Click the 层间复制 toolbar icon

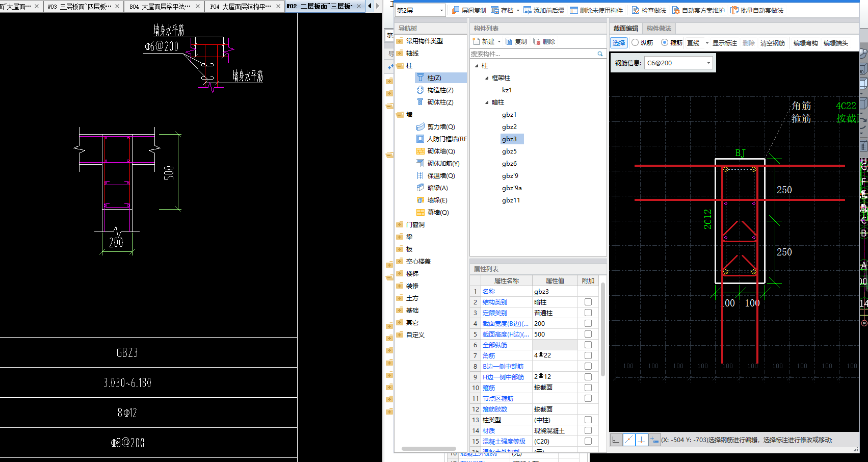456,10
